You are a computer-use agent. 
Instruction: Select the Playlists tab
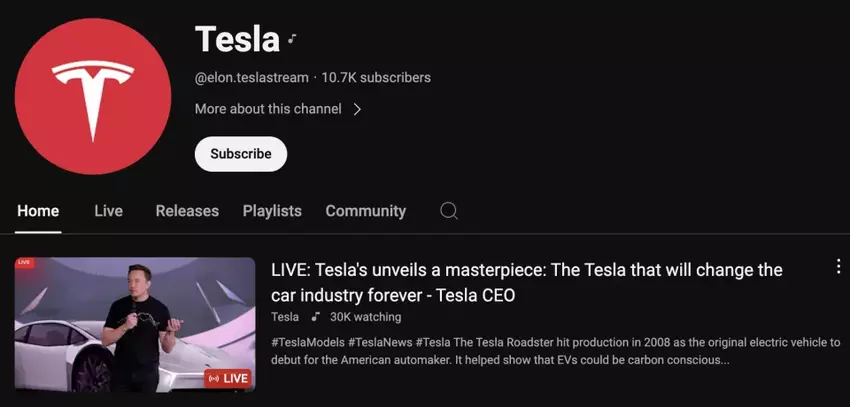(x=272, y=211)
